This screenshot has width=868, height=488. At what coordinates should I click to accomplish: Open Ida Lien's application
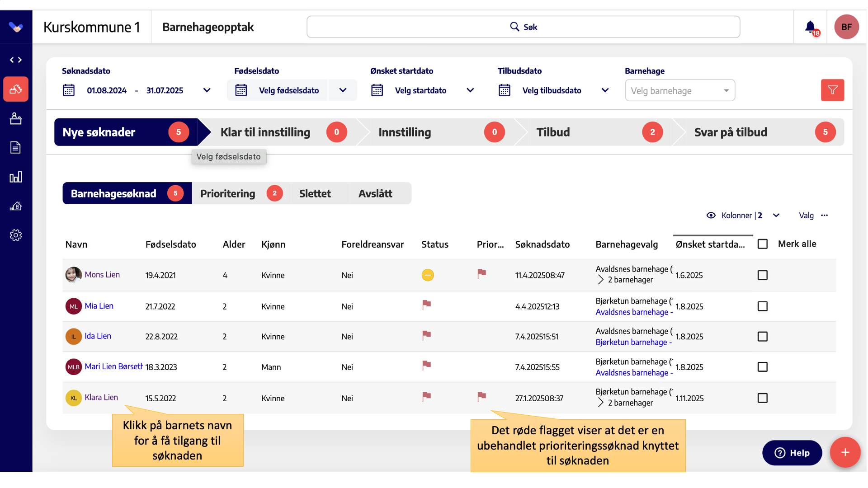coord(98,336)
